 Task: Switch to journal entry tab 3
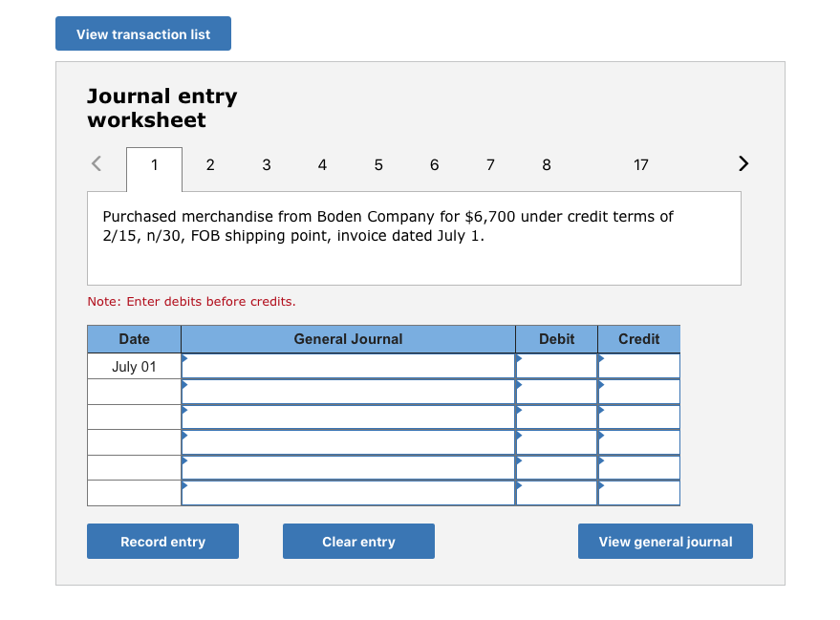[x=267, y=165]
